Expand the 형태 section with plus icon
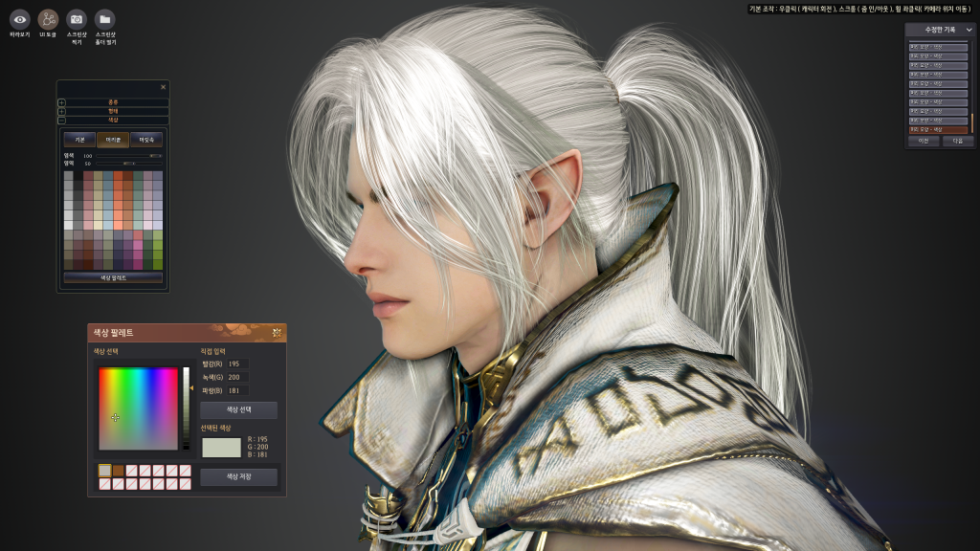This screenshot has height=551, width=980. tap(62, 111)
